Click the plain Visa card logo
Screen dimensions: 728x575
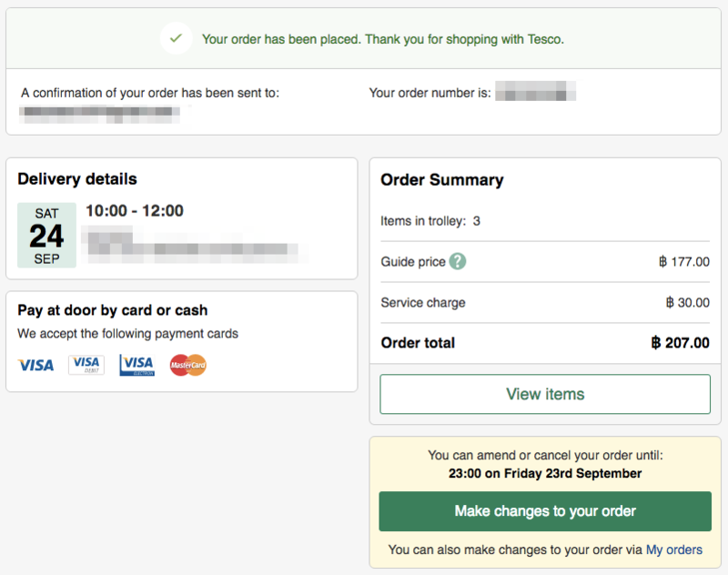coord(35,365)
